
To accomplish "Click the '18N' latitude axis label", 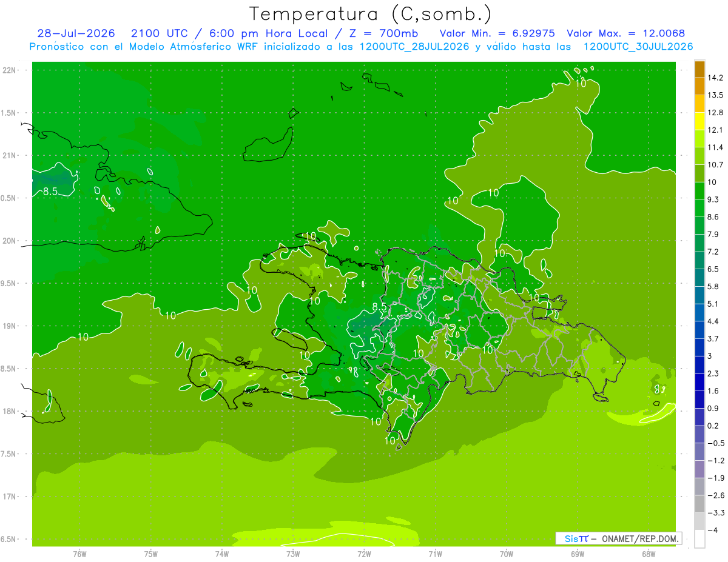I will pos(10,412).
